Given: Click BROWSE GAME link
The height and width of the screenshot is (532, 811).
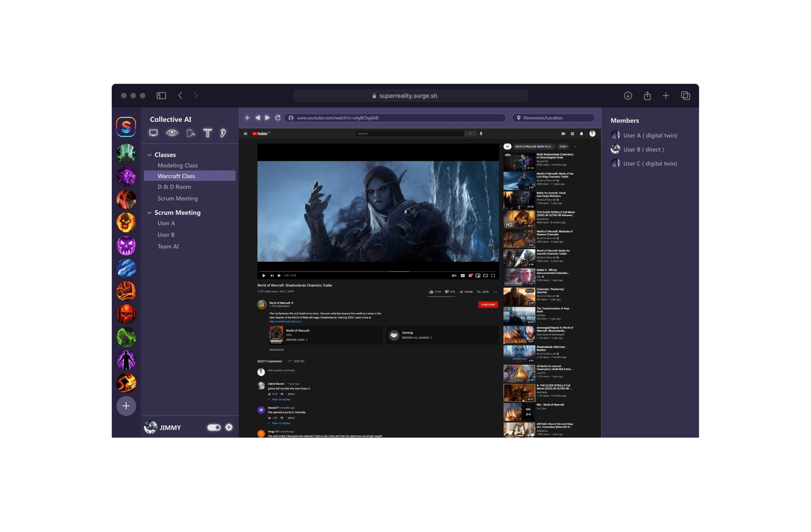Looking at the screenshot, I should [297, 340].
